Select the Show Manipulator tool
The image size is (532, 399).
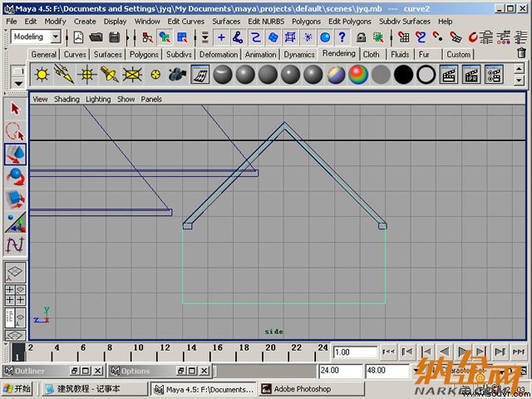pos(15,222)
